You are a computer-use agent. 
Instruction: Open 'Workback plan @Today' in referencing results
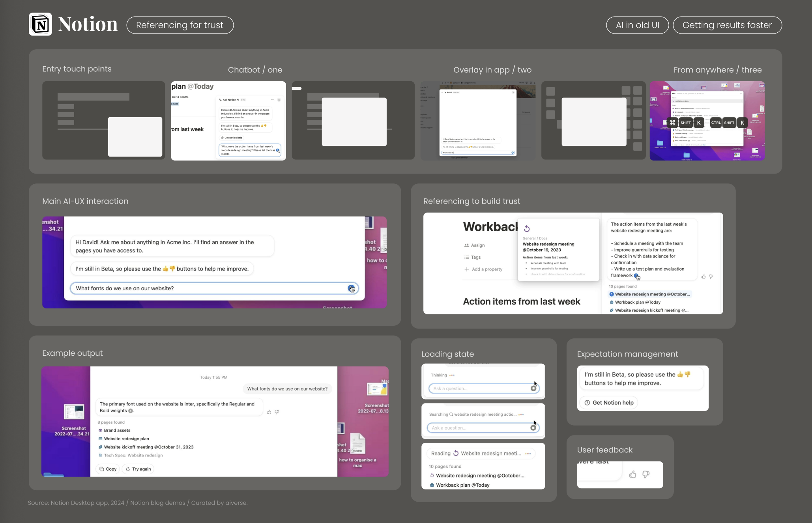coord(638,302)
